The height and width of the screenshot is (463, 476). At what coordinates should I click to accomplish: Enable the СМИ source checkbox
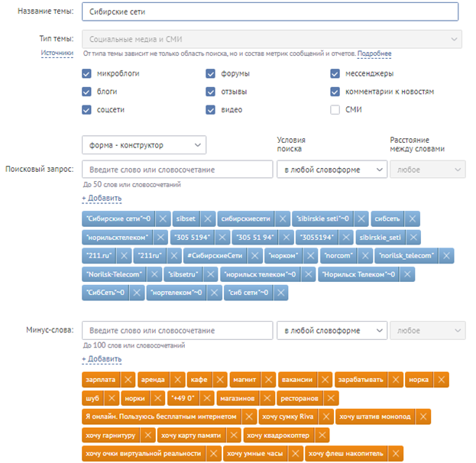click(335, 109)
